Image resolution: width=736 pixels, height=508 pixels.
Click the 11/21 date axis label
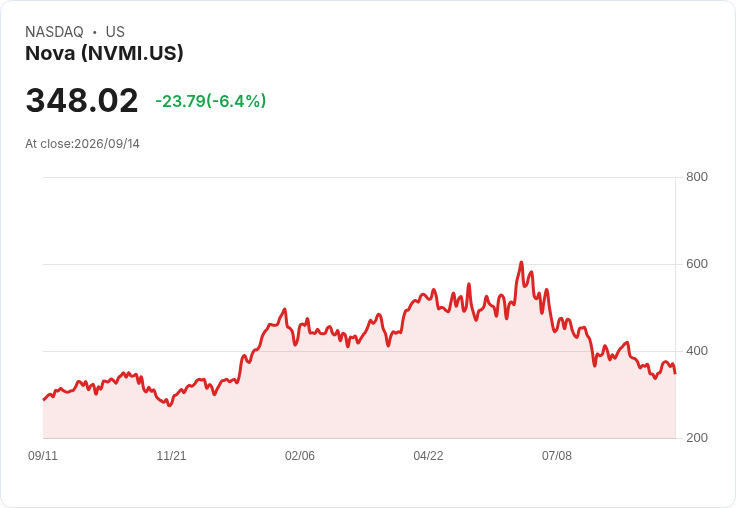(x=171, y=455)
